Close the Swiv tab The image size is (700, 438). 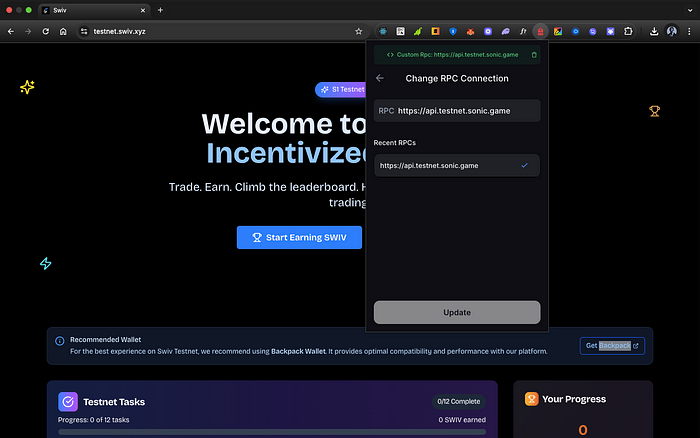click(143, 10)
